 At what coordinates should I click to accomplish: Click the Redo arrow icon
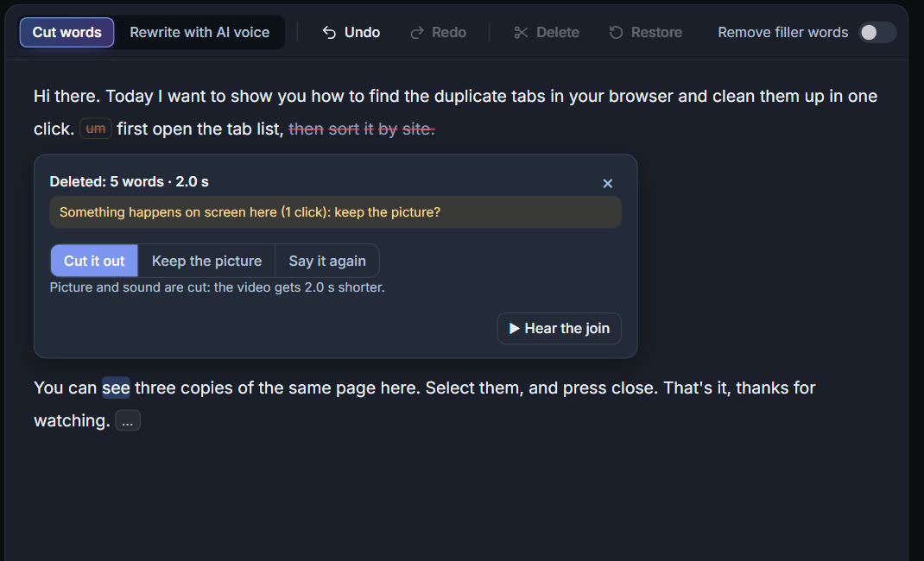416,33
